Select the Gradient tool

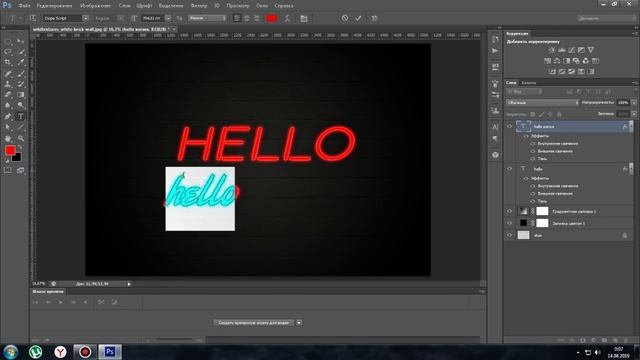tap(20, 95)
